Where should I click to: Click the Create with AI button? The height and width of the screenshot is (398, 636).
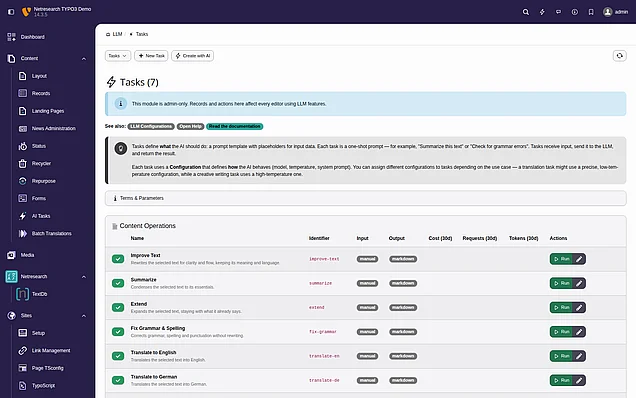[193, 56]
